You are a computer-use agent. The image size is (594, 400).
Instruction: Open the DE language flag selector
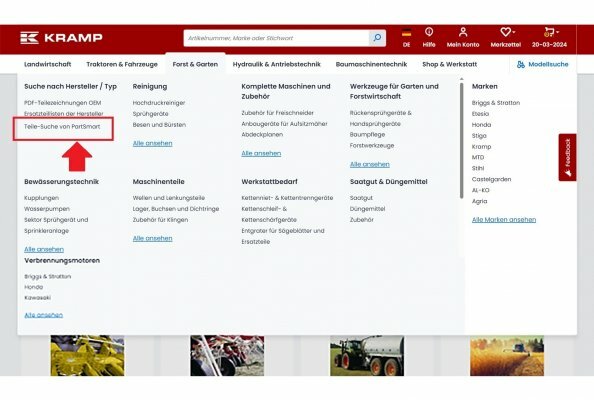[406, 38]
